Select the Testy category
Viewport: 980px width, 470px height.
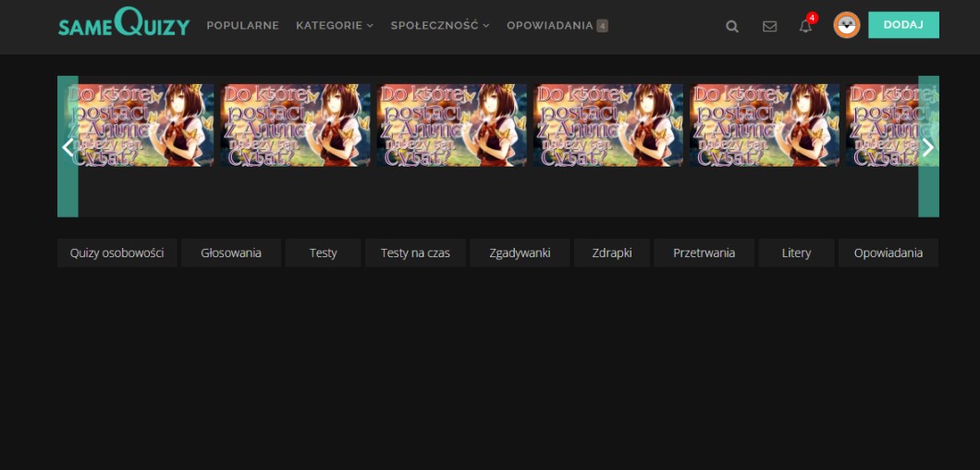pos(323,253)
